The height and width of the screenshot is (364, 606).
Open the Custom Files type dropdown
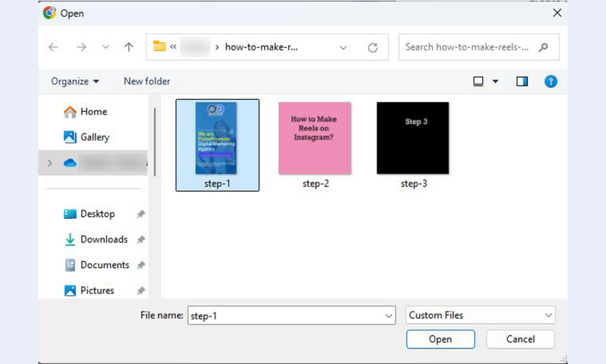481,315
